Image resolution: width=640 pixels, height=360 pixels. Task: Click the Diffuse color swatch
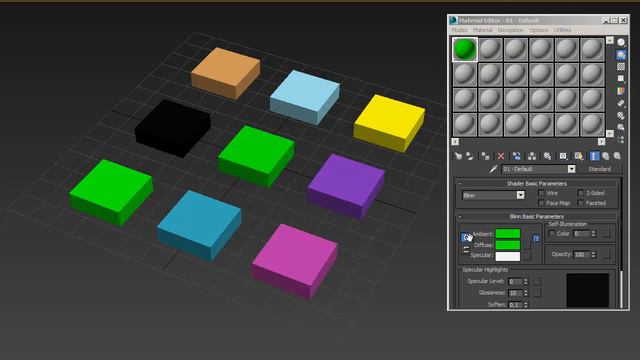point(508,245)
